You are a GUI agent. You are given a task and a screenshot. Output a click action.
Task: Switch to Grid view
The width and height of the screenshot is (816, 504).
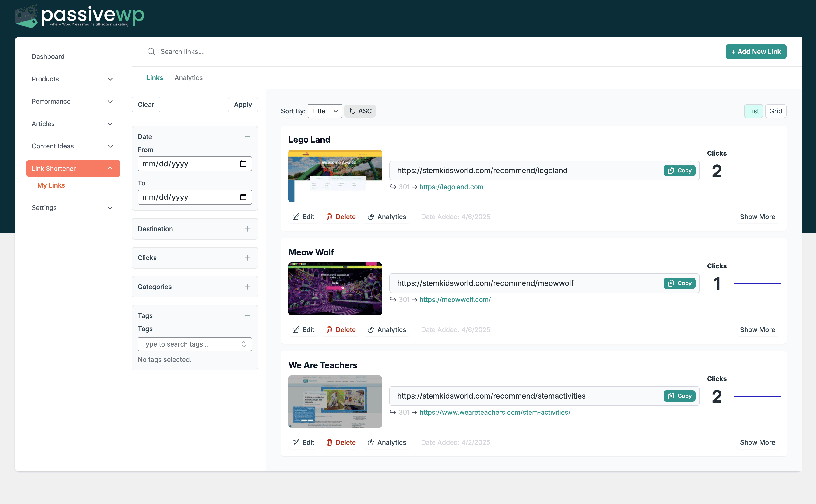click(776, 111)
